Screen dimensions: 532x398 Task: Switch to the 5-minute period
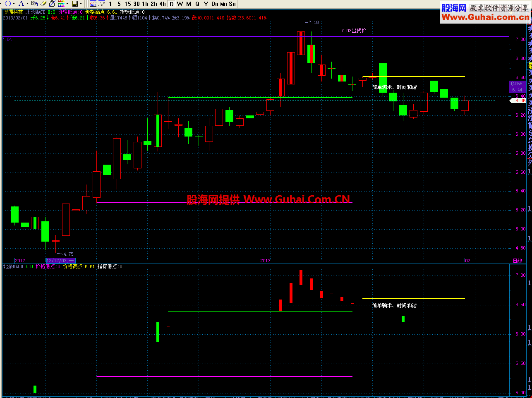click(x=119, y=4)
